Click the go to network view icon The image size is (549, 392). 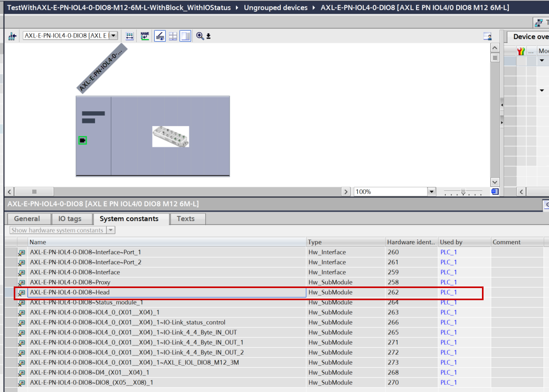[x=13, y=36]
